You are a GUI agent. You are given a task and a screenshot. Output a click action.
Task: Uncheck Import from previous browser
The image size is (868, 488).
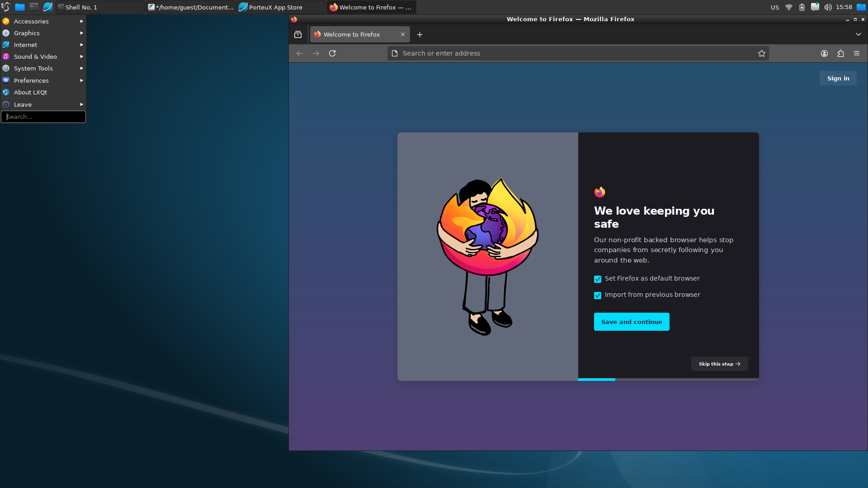coord(598,296)
